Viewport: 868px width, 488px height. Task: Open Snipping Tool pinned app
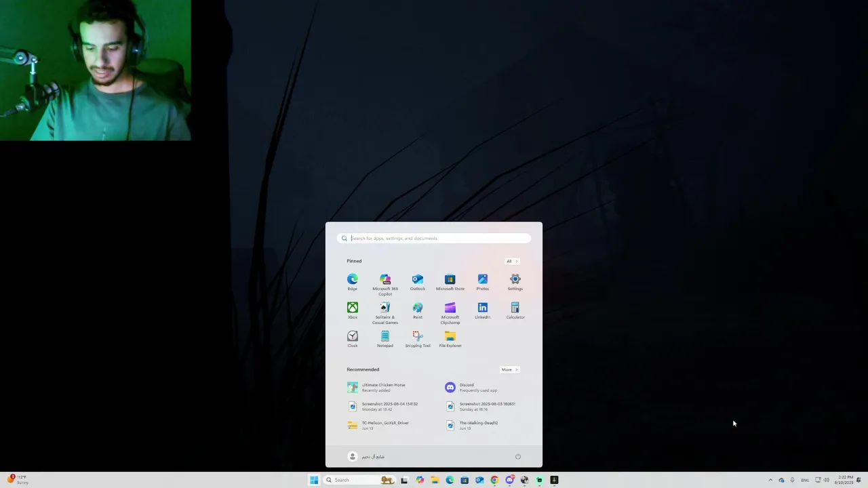pyautogui.click(x=418, y=340)
